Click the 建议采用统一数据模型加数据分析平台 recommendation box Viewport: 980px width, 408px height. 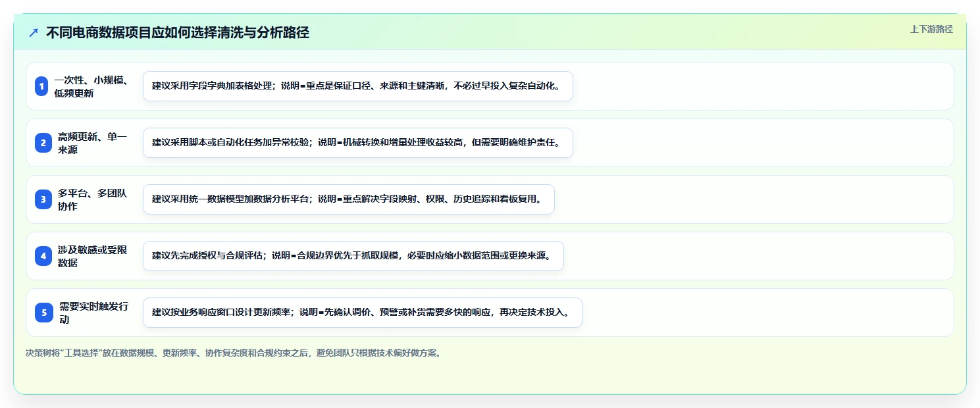pos(349,199)
